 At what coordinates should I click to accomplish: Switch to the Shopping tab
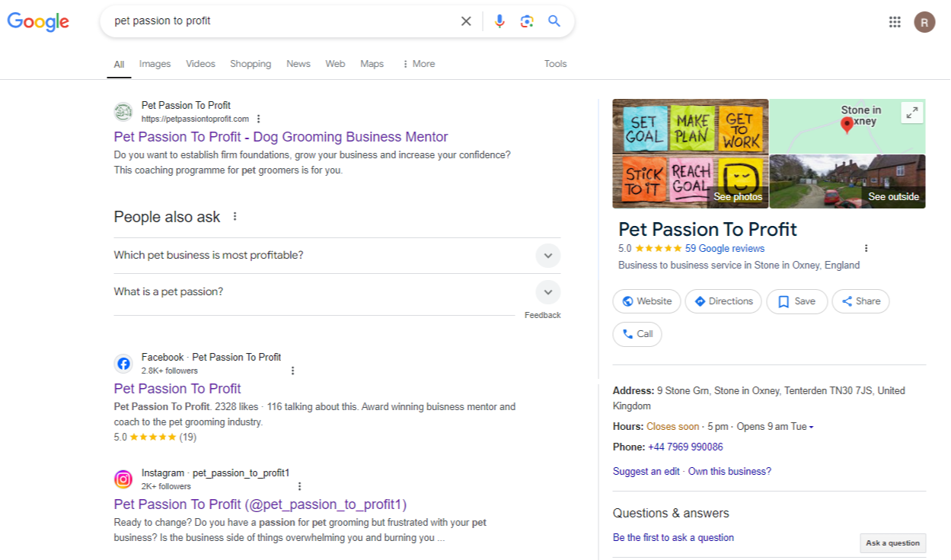coord(251,64)
